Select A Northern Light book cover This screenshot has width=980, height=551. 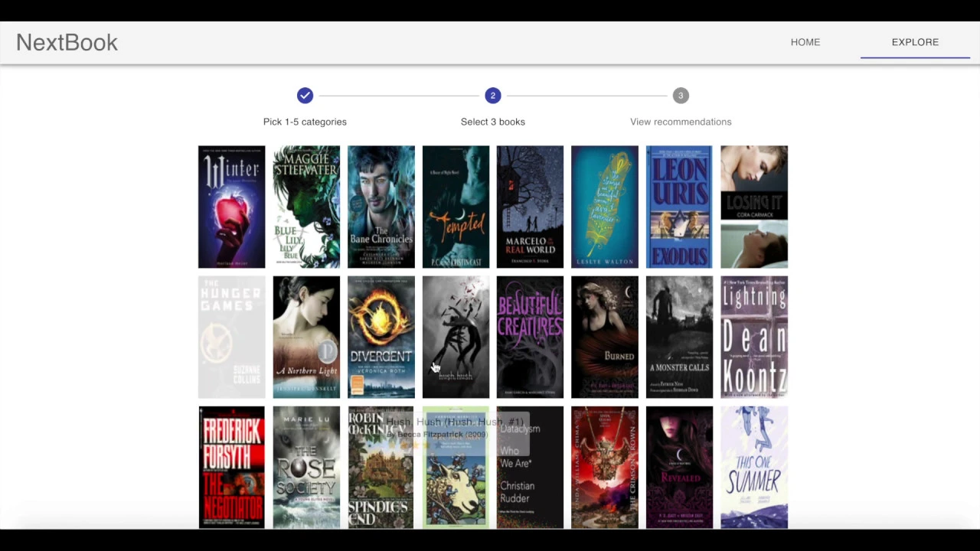click(306, 337)
